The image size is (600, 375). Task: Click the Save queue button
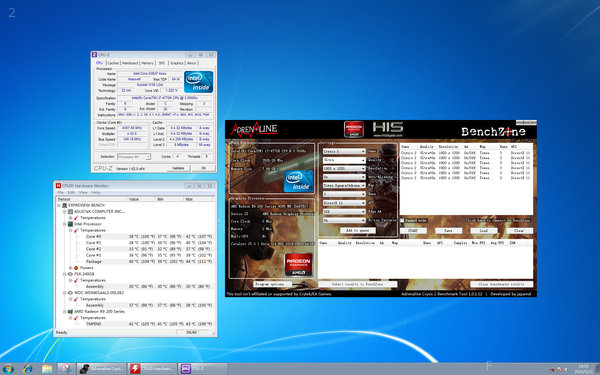coord(448,231)
